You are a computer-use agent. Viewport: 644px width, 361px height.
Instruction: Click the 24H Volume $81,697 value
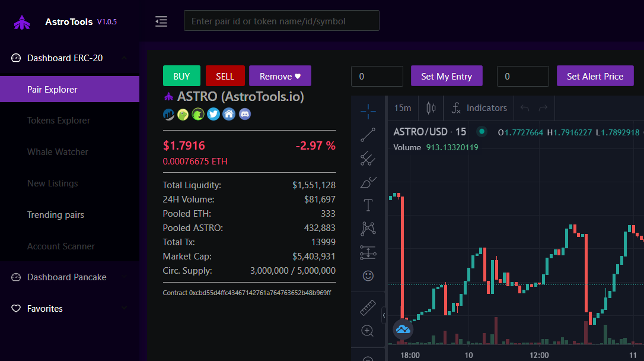click(320, 199)
